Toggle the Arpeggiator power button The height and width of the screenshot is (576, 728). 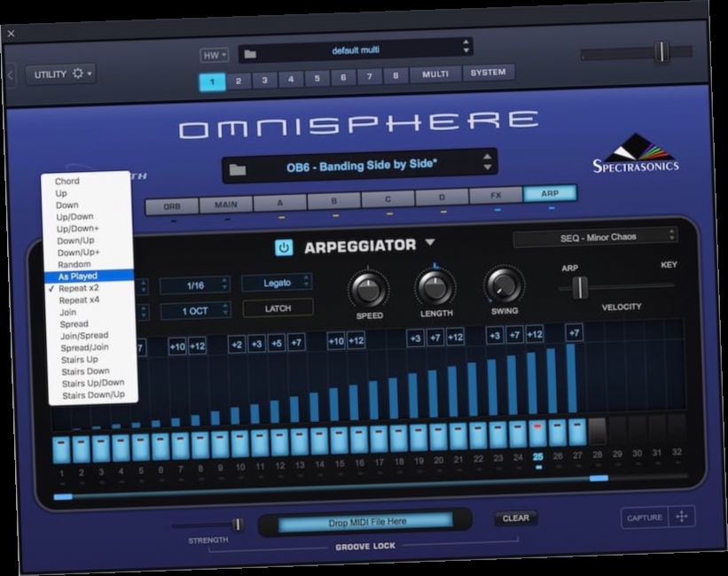pos(284,247)
